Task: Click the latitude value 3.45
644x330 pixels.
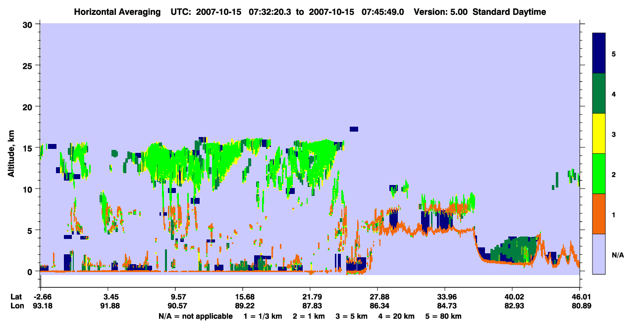Action: click(x=107, y=297)
